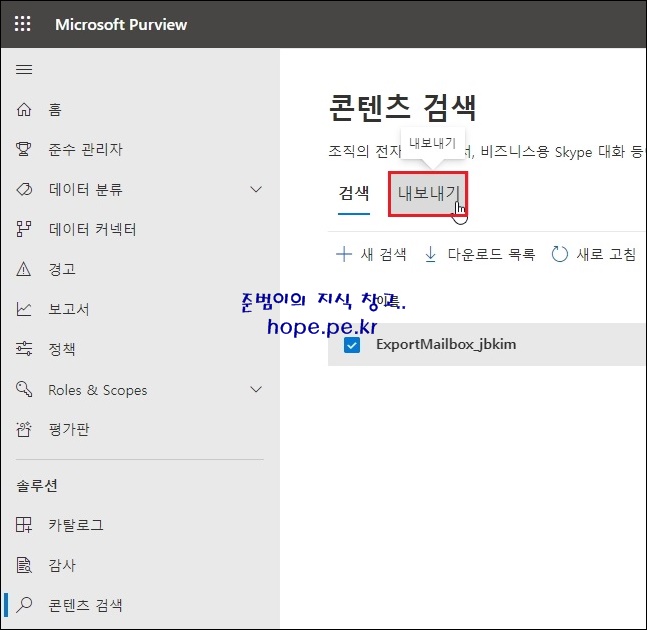Click the key icon for Roles & Scopes
Screen dimensions: 647x630
24,389
